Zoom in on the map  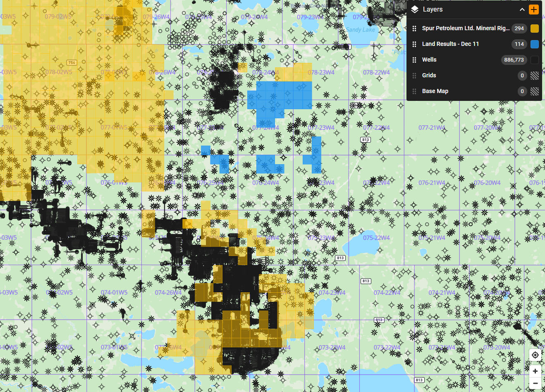click(x=535, y=371)
